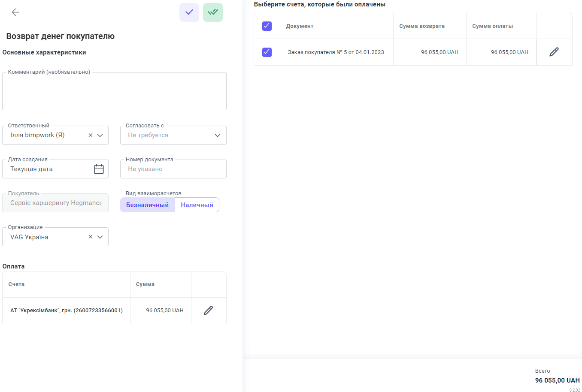
Task: Click the back arrow icon
Action: tap(15, 12)
